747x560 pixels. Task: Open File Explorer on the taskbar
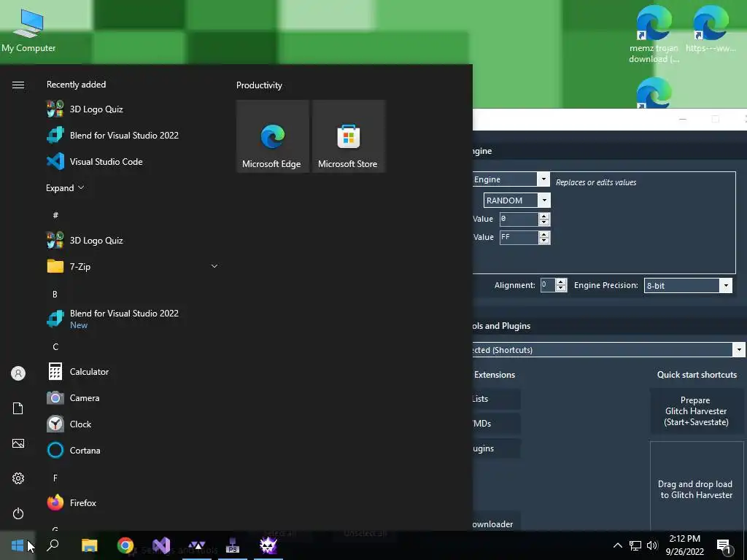(x=89, y=545)
